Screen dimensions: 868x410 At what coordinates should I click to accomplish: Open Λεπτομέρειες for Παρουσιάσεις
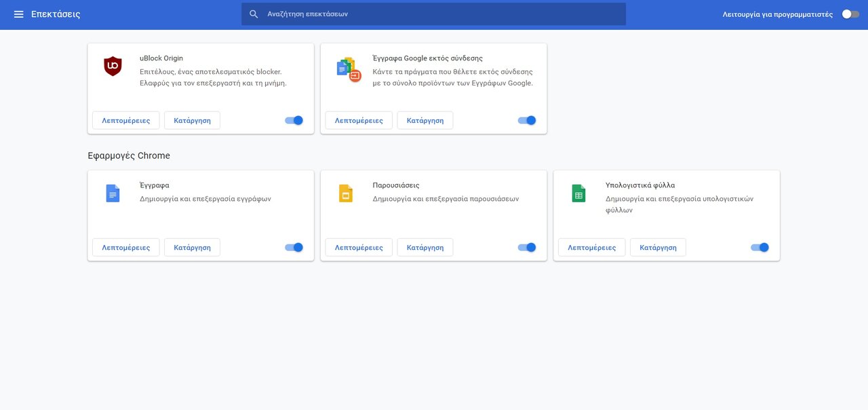click(359, 247)
